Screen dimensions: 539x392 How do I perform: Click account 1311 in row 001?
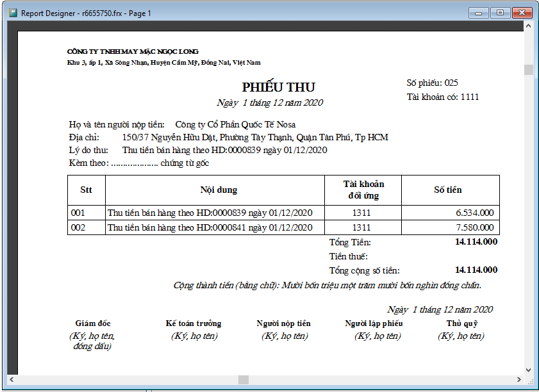point(361,213)
